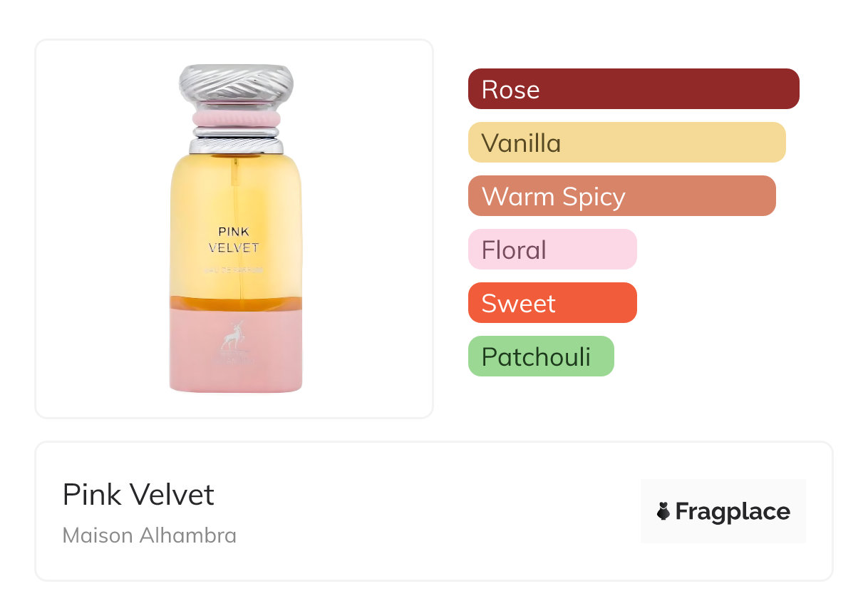This screenshot has height=616, width=868.
Task: Click the deer emblem on the bottle
Action: [x=236, y=334]
